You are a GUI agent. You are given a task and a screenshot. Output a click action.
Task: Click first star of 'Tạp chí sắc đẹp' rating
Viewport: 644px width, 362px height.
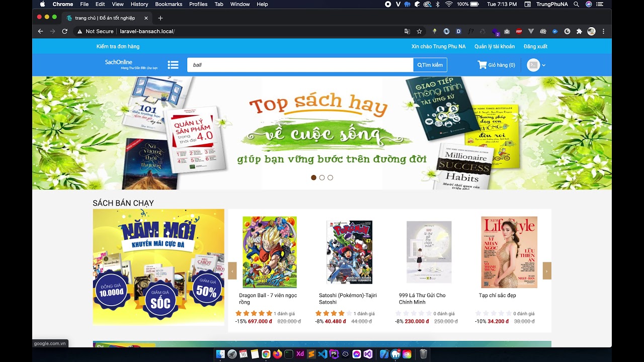(x=478, y=313)
